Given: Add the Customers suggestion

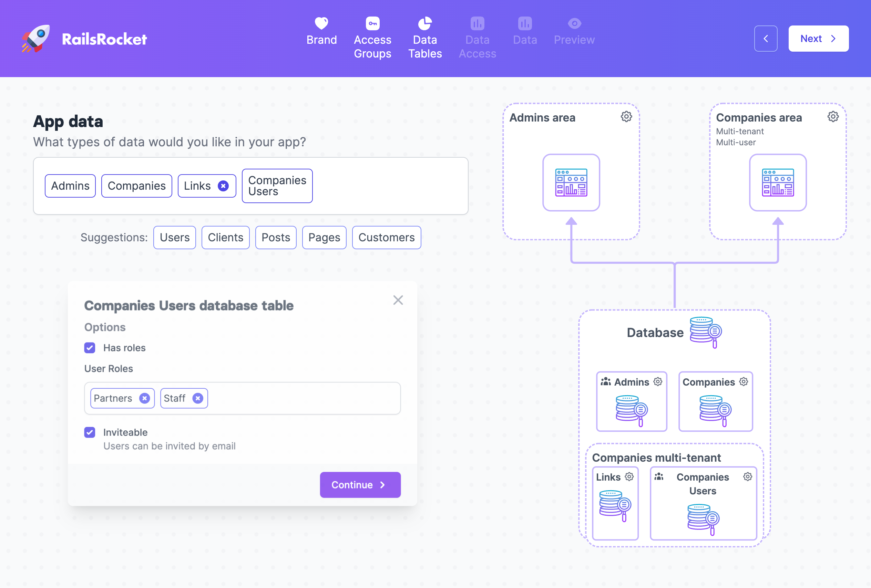Looking at the screenshot, I should pyautogui.click(x=387, y=238).
